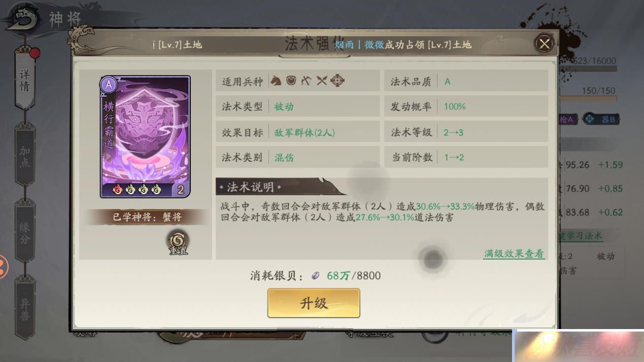Open 满级效果查看 max level link
This screenshot has width=644, height=362.
[x=514, y=254]
